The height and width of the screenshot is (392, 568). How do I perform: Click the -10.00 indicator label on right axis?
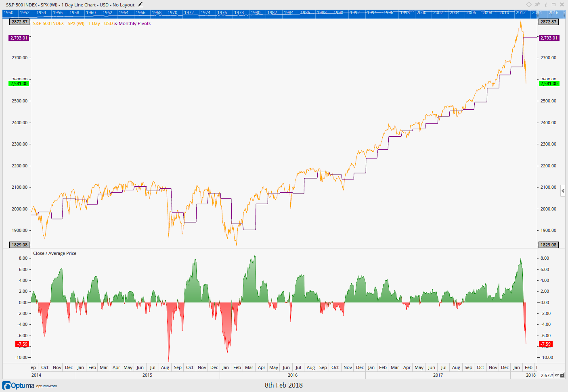547,357
